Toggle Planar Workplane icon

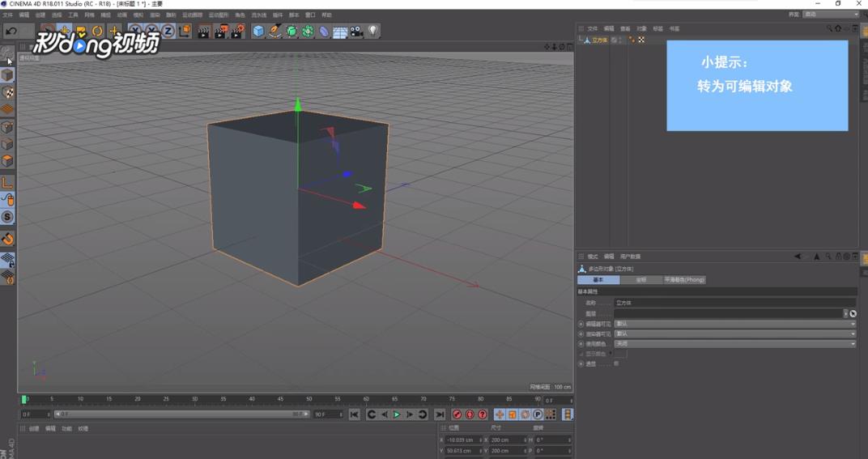7,277
